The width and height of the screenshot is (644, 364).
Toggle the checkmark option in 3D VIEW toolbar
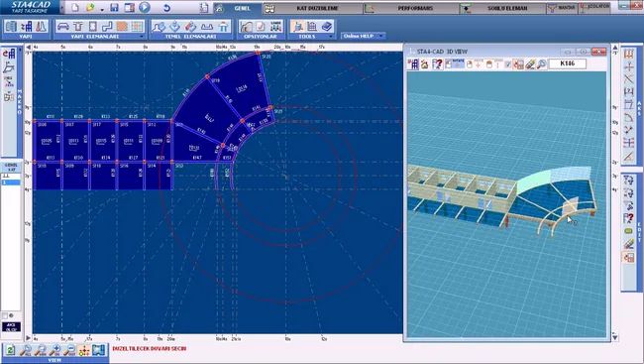[x=508, y=64]
